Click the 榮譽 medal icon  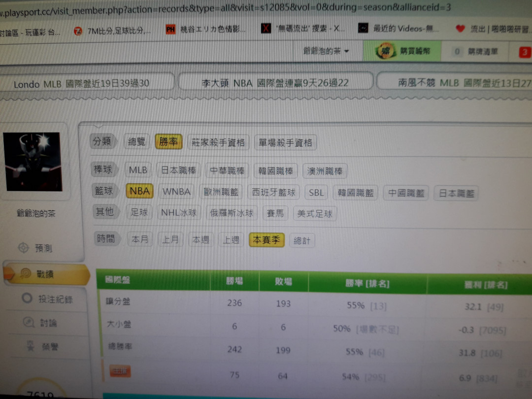pos(30,346)
